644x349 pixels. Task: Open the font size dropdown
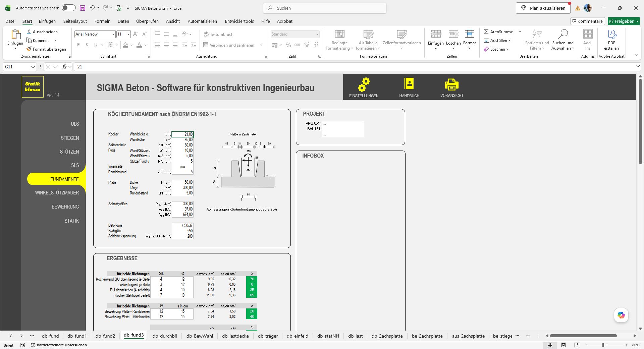[x=128, y=34]
